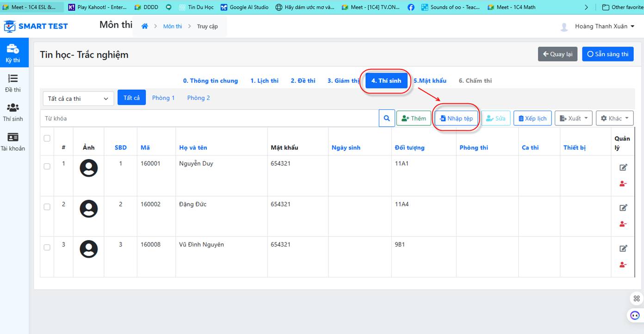This screenshot has width=644, height=334.
Task: Expand the Xuất export dropdown
Action: (x=573, y=118)
